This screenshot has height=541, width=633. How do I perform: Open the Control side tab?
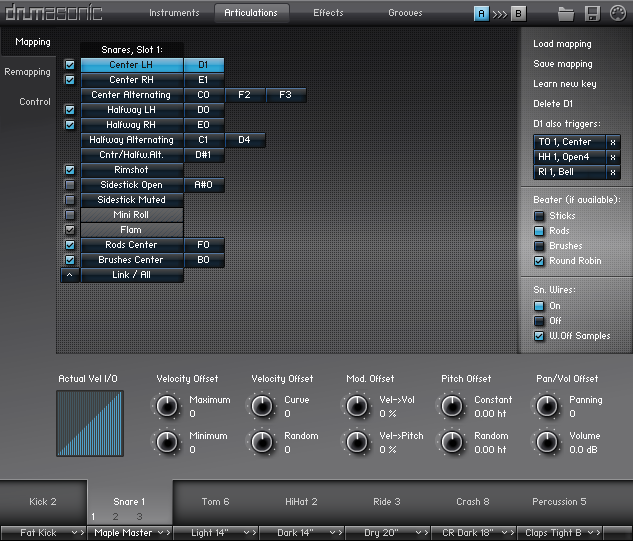coord(35,102)
